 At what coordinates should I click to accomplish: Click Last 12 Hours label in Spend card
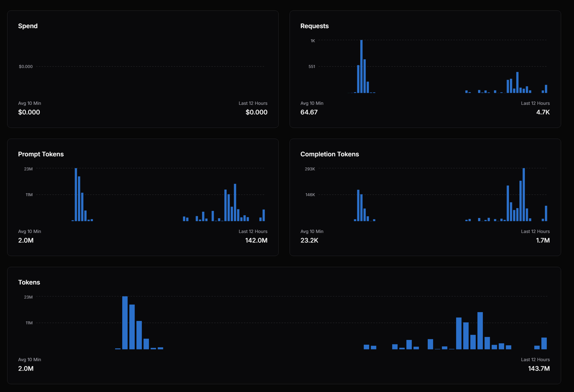coord(253,103)
